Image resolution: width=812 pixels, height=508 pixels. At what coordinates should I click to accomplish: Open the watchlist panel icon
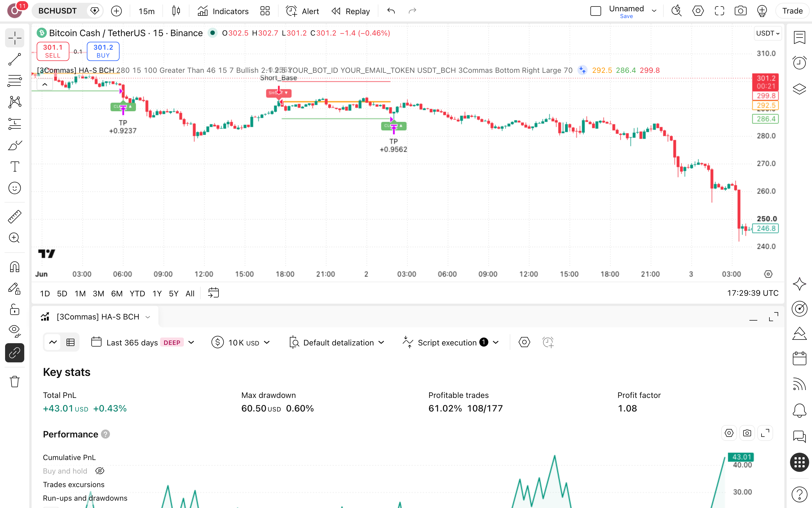pos(800,38)
